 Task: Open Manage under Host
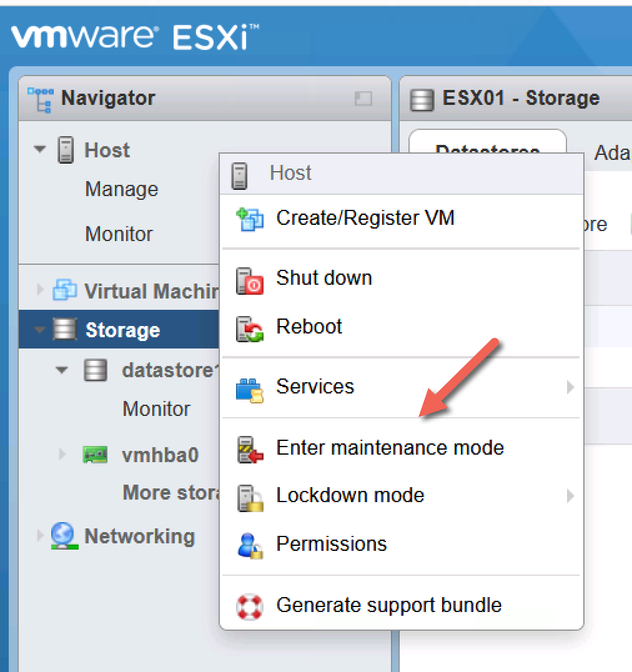[x=121, y=189]
